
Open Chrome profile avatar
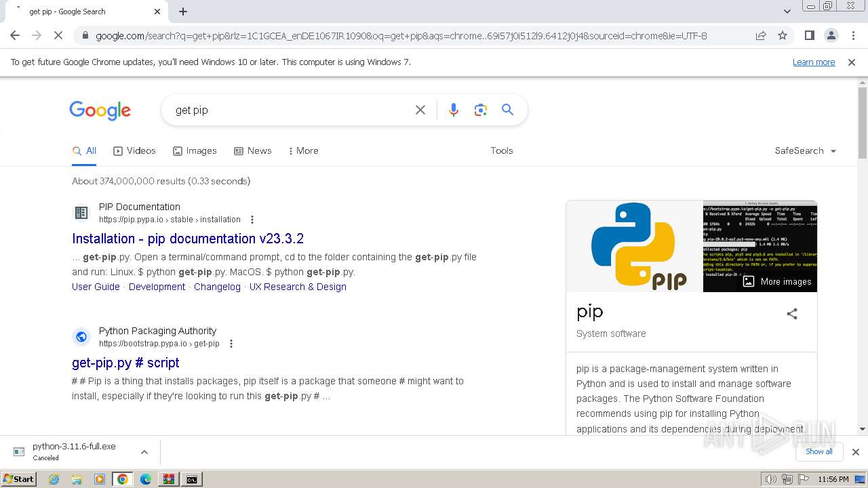[x=831, y=36]
